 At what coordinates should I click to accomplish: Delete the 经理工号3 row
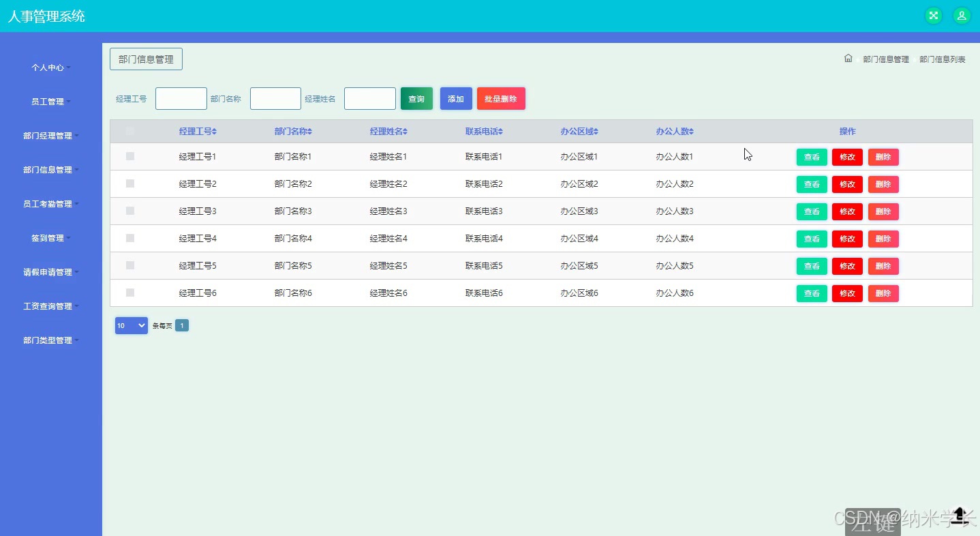883,211
